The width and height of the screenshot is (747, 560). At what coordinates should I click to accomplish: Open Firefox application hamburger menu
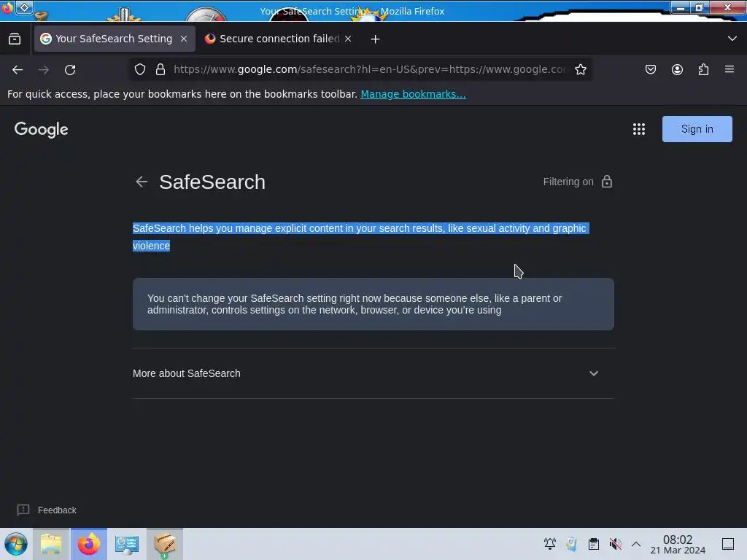tap(729, 69)
